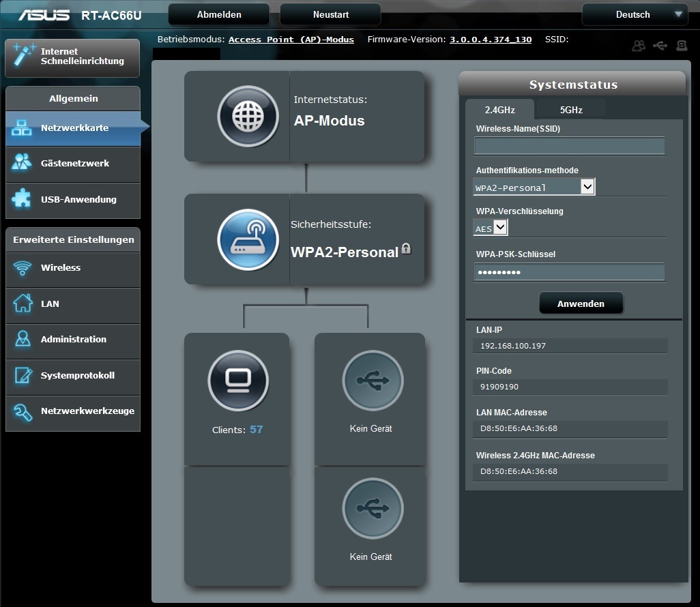Image resolution: width=700 pixels, height=607 pixels.
Task: Click the magic wand quick setup icon
Action: click(23, 55)
